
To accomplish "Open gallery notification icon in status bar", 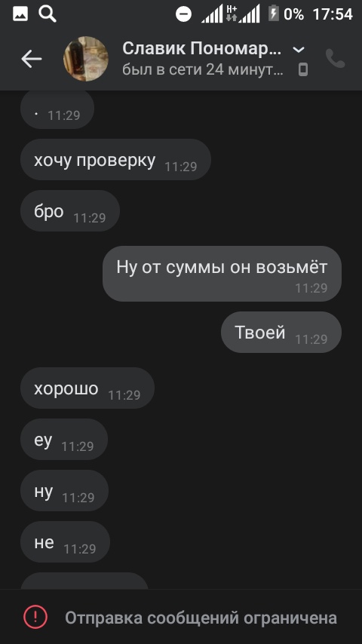I will [x=20, y=14].
